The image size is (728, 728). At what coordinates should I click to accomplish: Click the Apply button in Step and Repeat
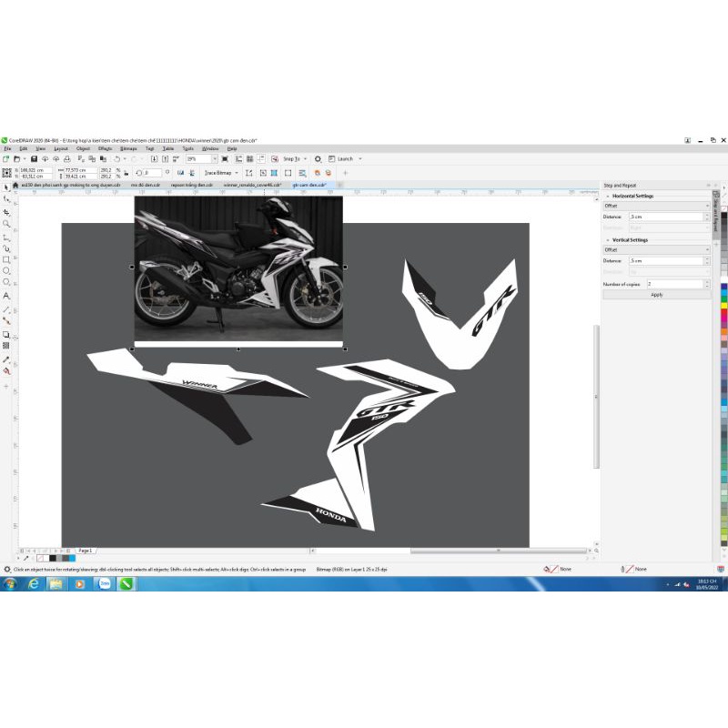click(x=656, y=295)
